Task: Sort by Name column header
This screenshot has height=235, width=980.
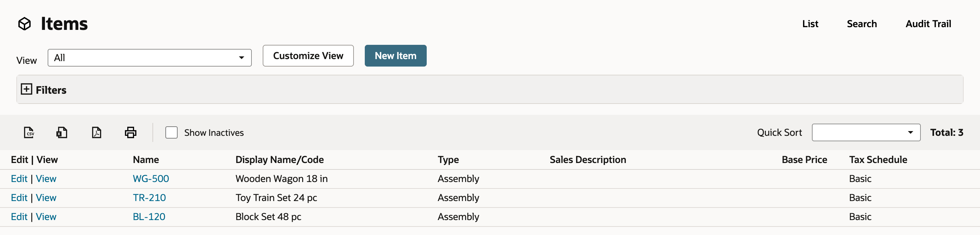Action: coord(146,160)
